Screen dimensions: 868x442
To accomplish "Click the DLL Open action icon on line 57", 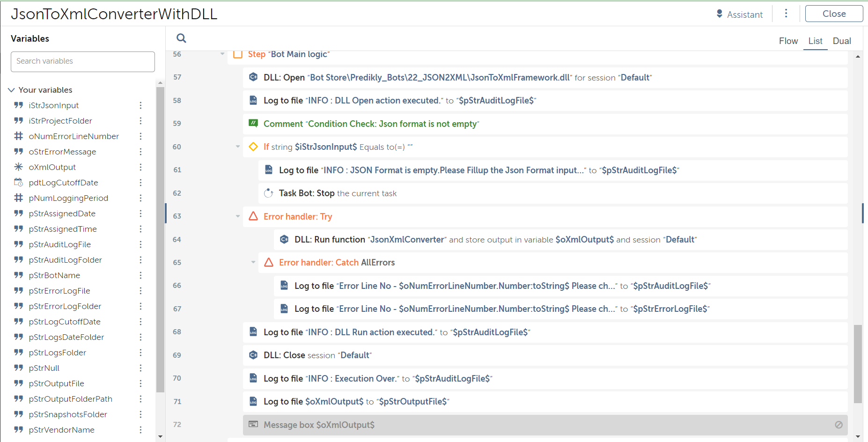I will [x=253, y=77].
